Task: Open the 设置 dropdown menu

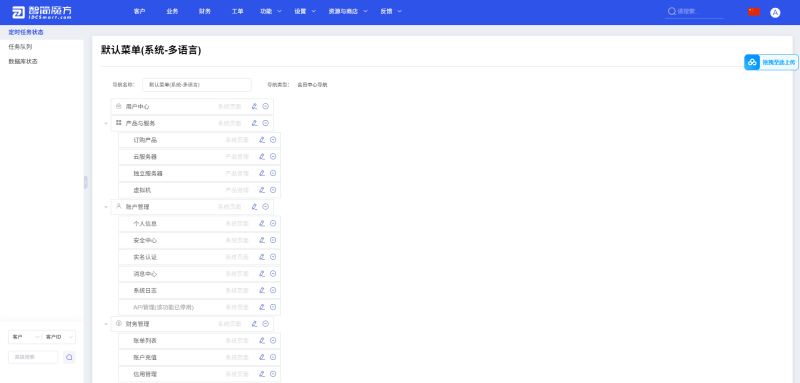Action: (x=305, y=11)
